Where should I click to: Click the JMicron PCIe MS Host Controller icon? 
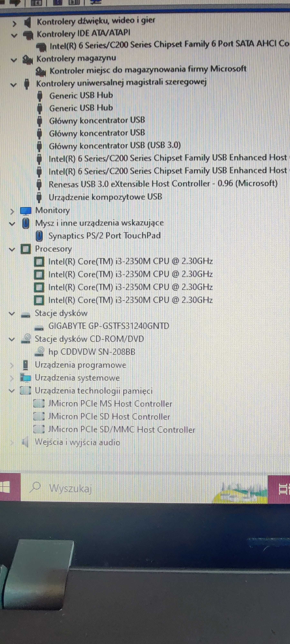[39, 403]
